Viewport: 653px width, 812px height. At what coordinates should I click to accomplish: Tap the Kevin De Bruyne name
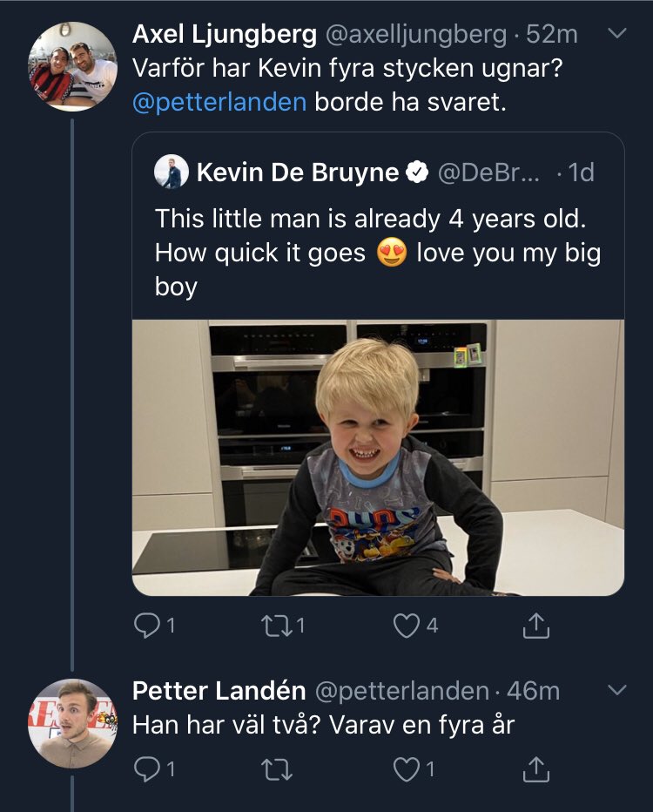(x=298, y=173)
